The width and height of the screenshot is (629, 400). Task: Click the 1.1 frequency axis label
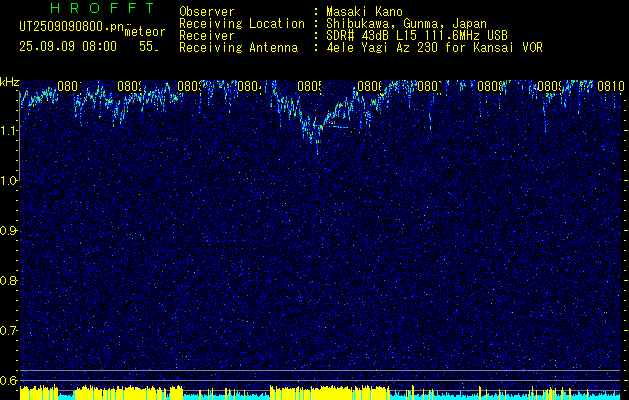coord(10,130)
